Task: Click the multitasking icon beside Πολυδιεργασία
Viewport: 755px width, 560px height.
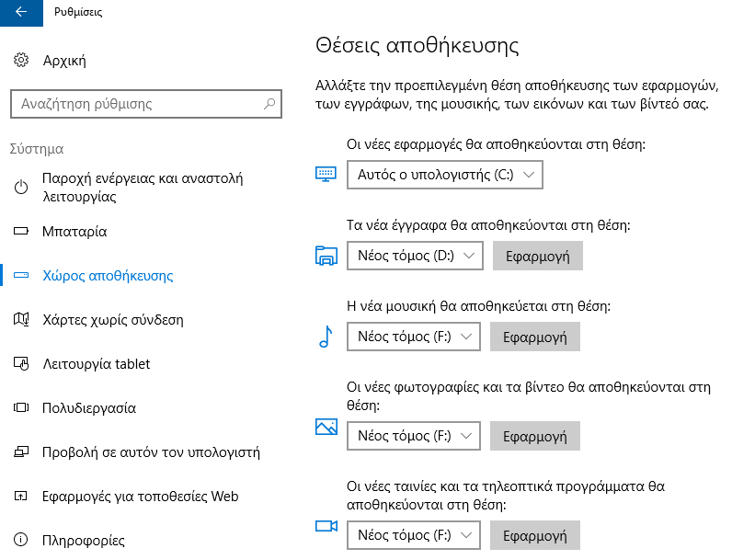Action: [22, 408]
